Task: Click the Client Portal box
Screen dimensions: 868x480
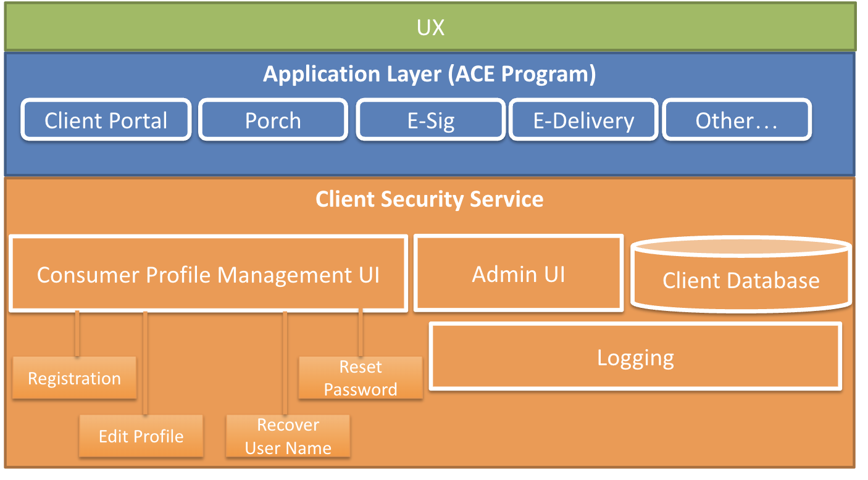Action: (x=106, y=120)
